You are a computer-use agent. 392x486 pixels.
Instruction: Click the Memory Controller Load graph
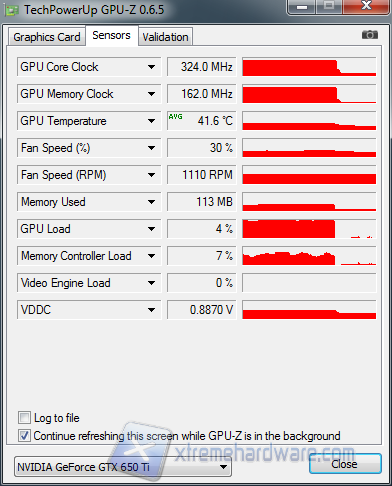click(309, 256)
